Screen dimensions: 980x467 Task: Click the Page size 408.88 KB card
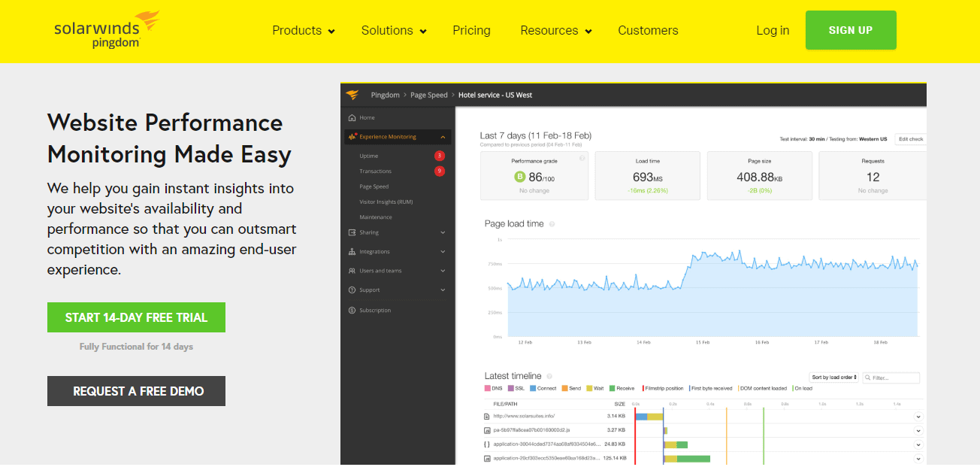tap(759, 176)
